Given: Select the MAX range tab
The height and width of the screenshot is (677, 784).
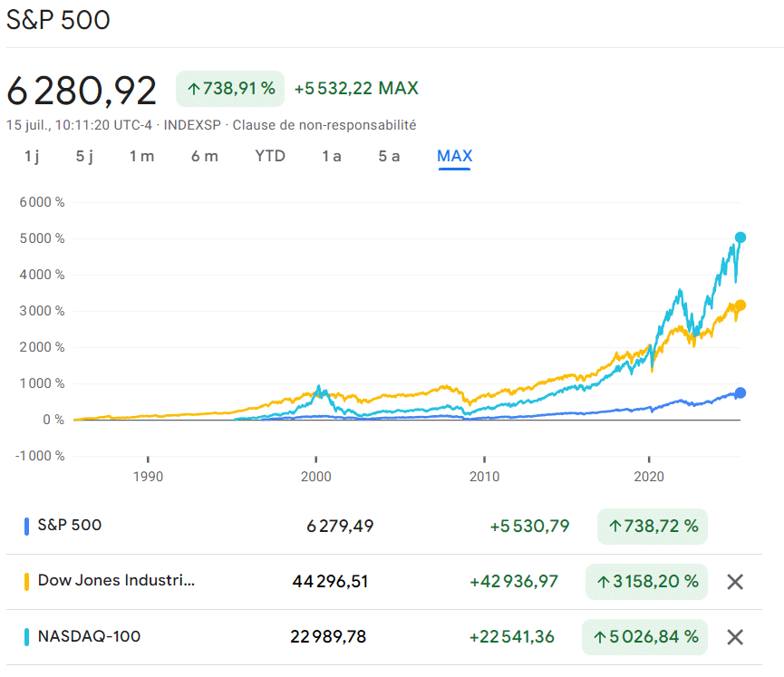Looking at the screenshot, I should 454,156.
